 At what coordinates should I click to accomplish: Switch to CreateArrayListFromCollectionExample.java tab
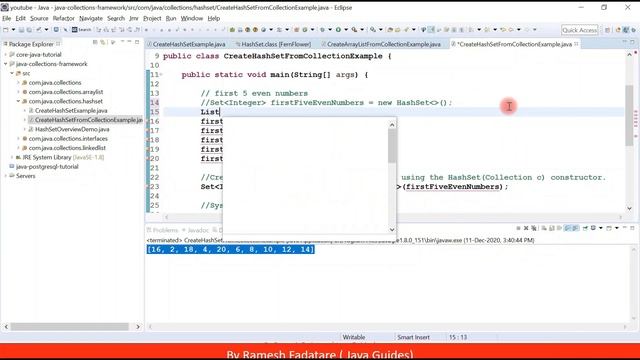[x=383, y=44]
